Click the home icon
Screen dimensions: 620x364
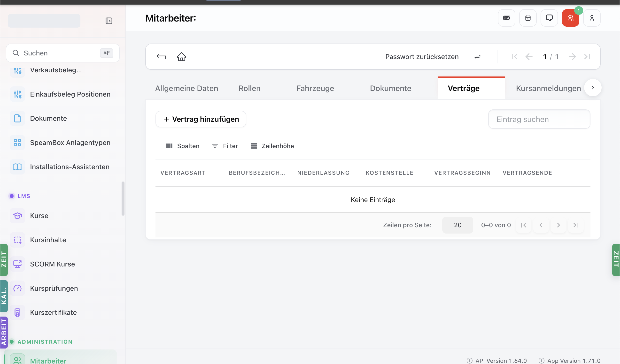tap(182, 57)
